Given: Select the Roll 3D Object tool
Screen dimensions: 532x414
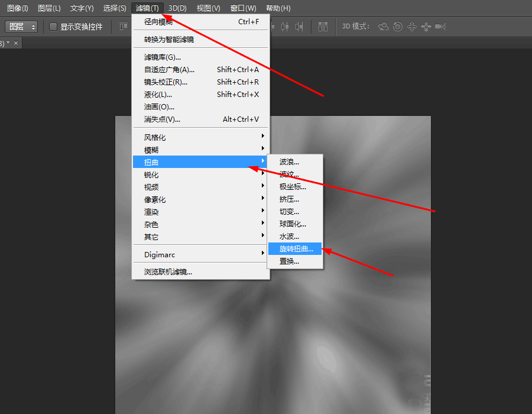Looking at the screenshot, I should pos(397,27).
